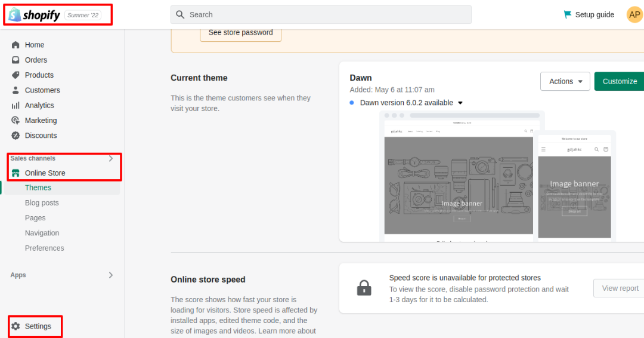
Task: Click the Online Store storefront icon
Action: [x=16, y=173]
